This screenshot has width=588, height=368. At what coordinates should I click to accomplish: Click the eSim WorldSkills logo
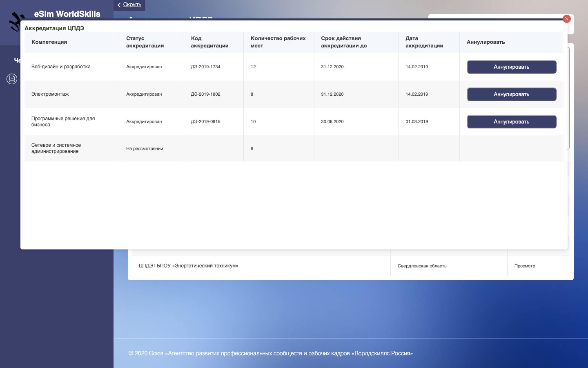point(16,21)
